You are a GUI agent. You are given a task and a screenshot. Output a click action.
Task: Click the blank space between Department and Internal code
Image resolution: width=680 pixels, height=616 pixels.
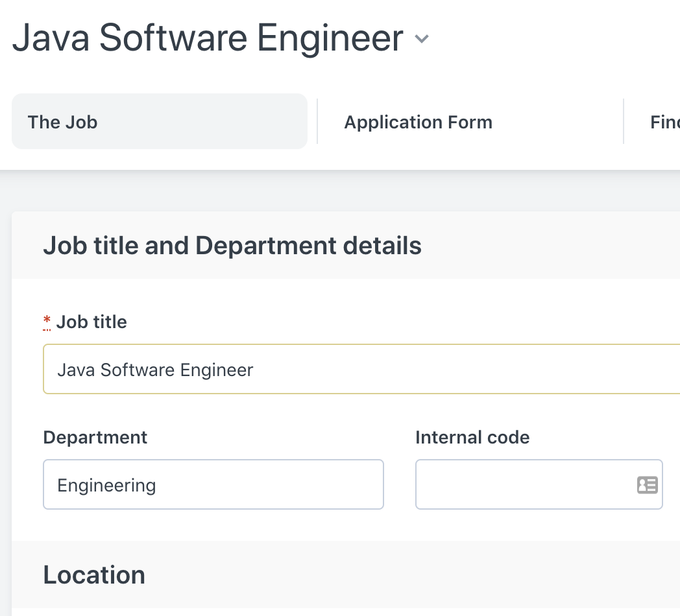point(400,485)
